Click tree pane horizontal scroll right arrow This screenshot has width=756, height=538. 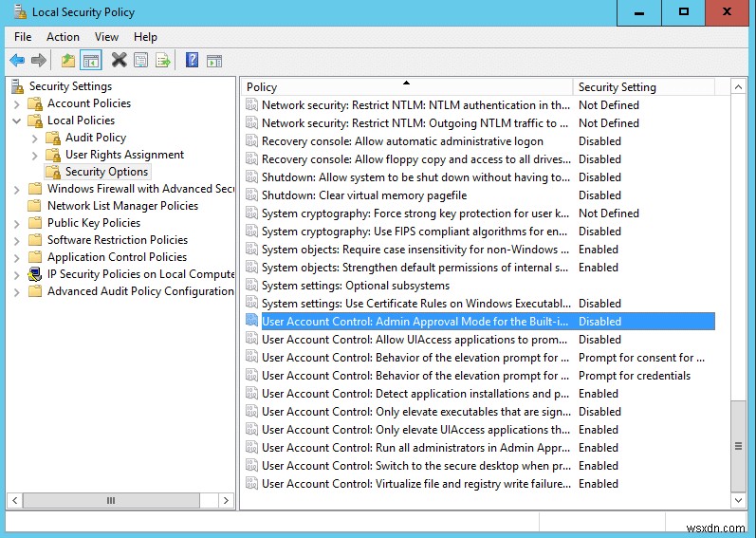pyautogui.click(x=226, y=500)
